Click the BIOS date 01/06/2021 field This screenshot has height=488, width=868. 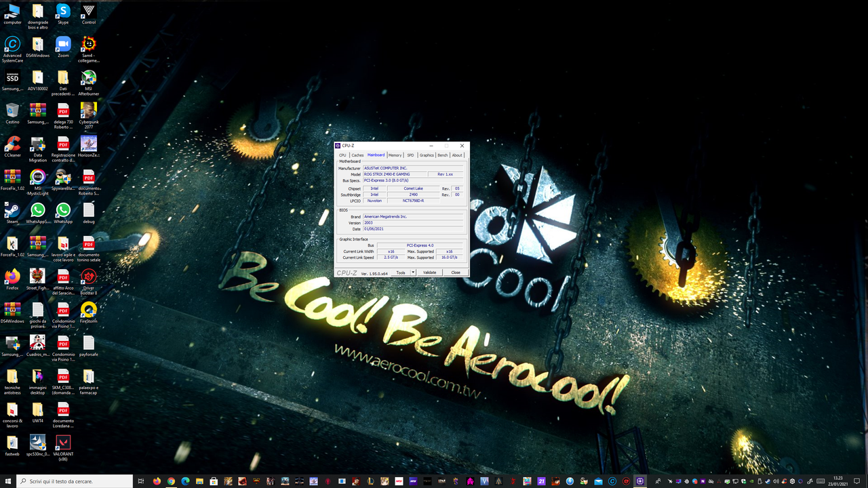tap(414, 229)
